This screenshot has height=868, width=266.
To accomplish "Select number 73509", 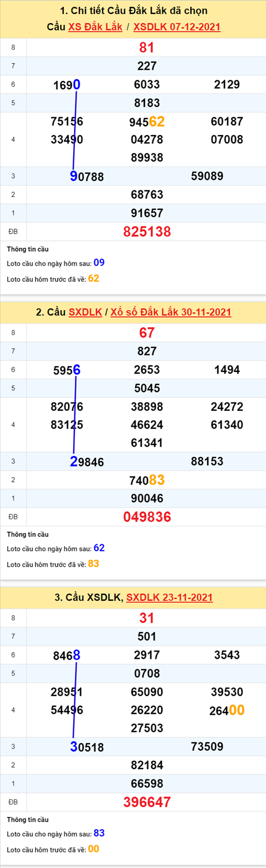I will click(x=207, y=747).
